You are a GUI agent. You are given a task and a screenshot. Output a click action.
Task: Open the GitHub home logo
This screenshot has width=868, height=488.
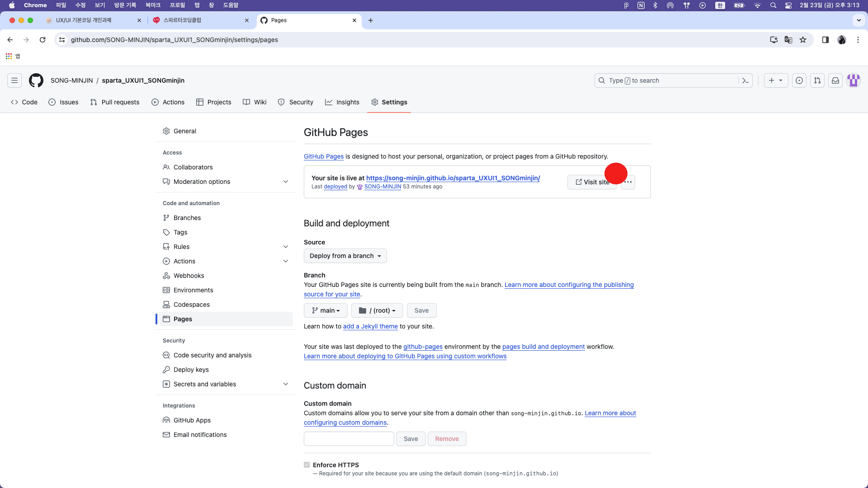coord(36,80)
